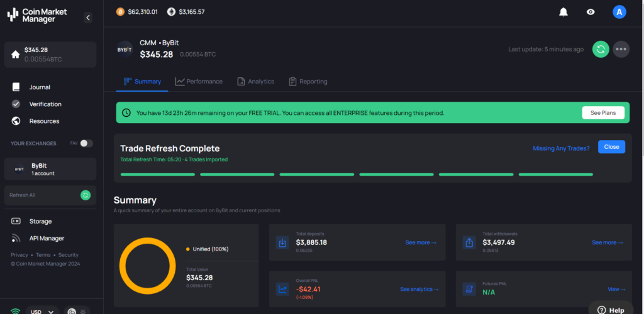Select the ByBit 1 account exchange
Image resolution: width=644 pixels, height=314 pixels.
click(50, 169)
